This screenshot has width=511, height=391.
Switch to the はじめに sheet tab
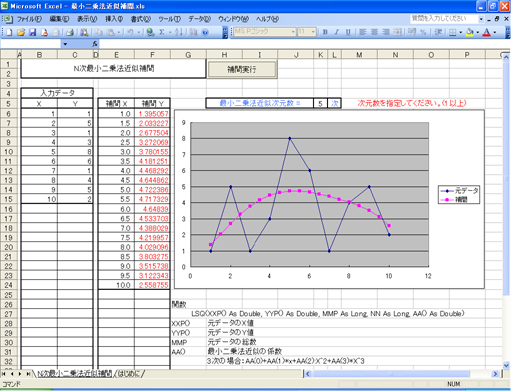coord(130,374)
